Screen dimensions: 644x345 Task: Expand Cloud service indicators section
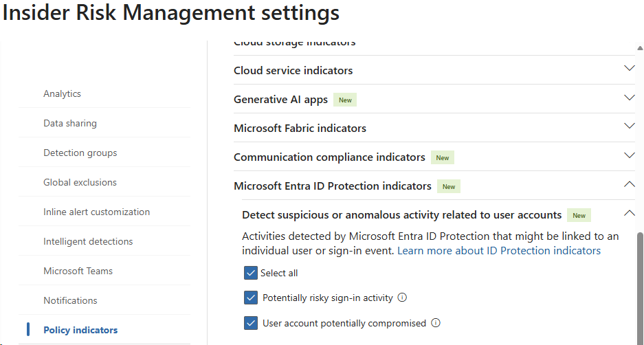pos(629,69)
